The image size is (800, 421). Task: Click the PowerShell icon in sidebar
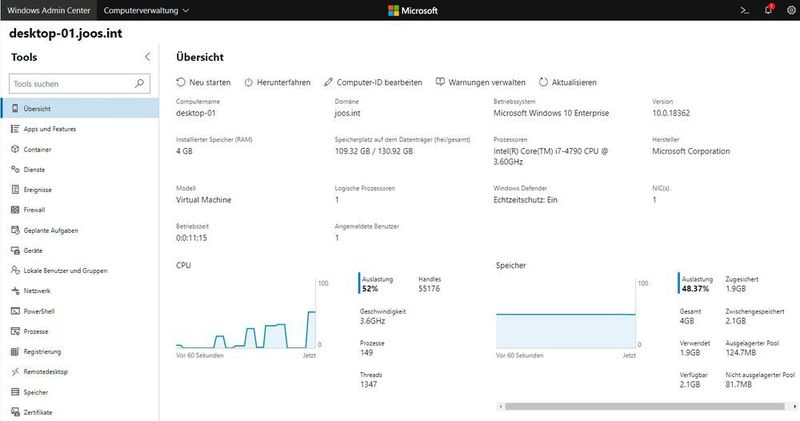(x=15, y=311)
